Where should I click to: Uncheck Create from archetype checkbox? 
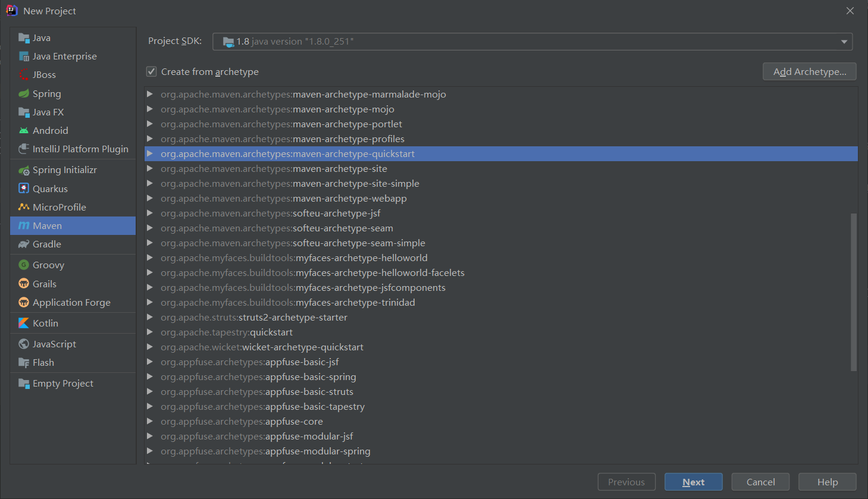point(152,71)
